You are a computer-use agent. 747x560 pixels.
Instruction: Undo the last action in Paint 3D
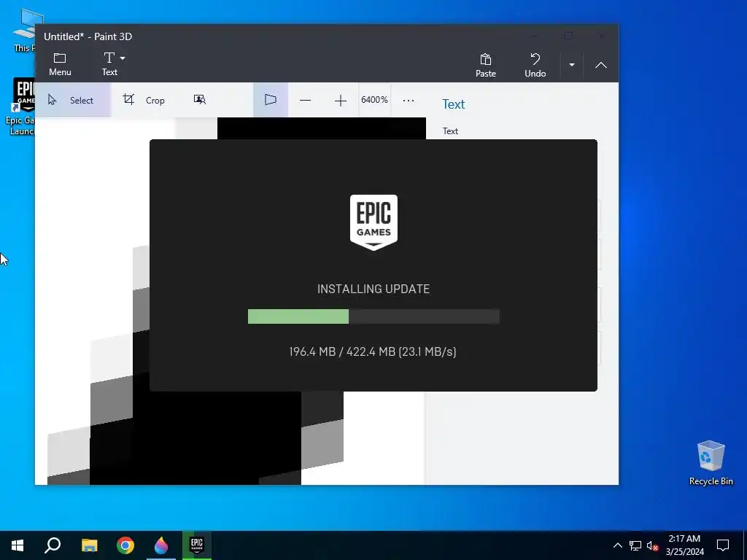(535, 65)
